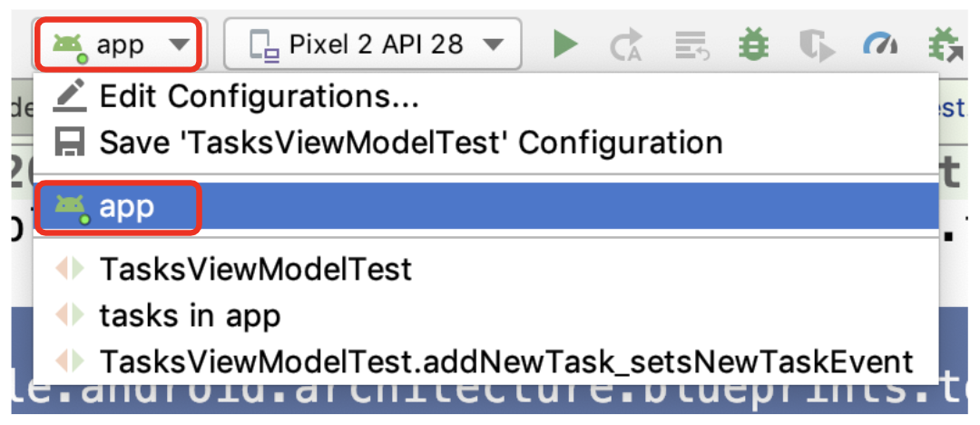Click the arrow beside Pixel 2 API 28

493,44
